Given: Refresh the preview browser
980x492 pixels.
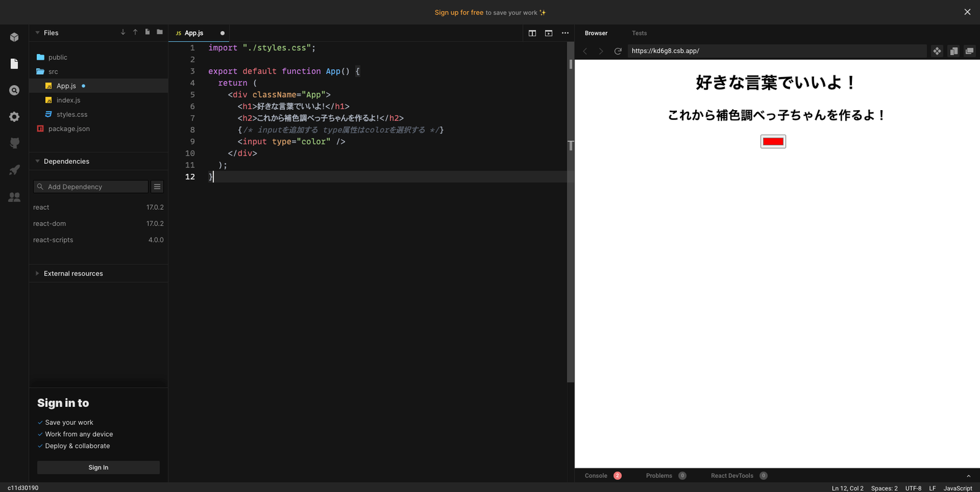Looking at the screenshot, I should coord(618,51).
